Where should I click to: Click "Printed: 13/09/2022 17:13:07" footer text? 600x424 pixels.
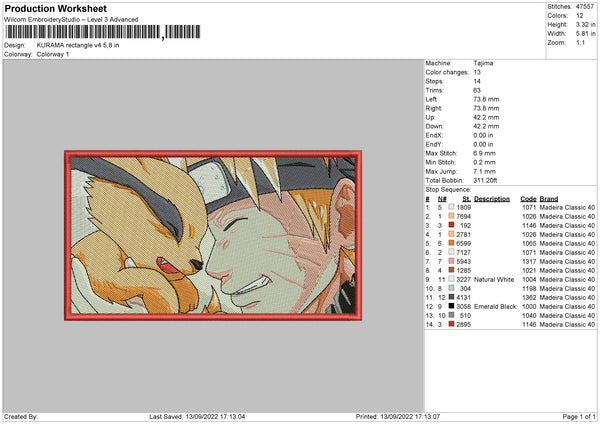(x=398, y=416)
